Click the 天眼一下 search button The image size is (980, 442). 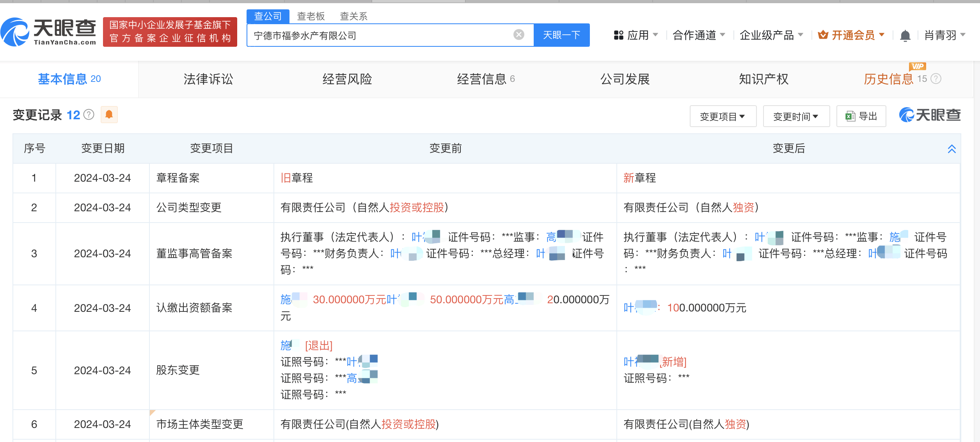(562, 35)
